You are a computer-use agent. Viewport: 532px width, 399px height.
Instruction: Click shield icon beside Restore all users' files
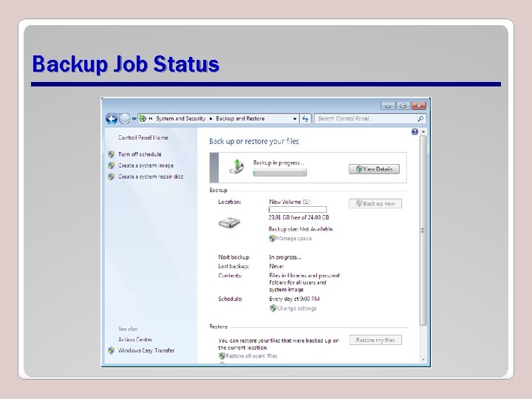pos(222,356)
